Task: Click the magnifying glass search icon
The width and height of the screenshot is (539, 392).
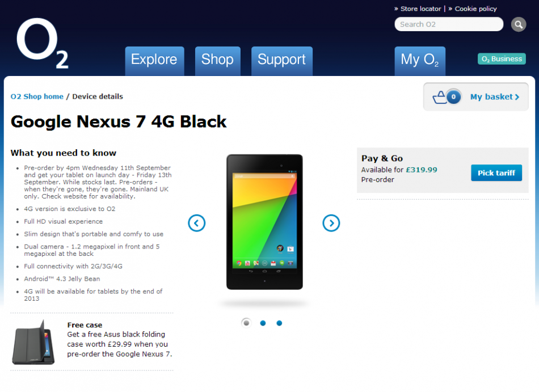Action: [519, 24]
